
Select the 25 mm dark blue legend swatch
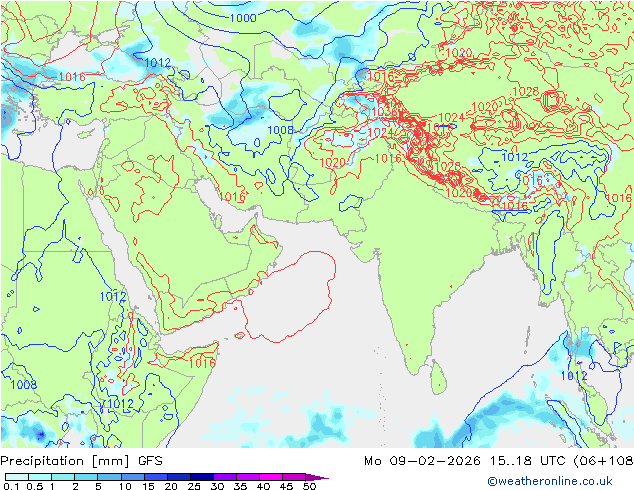click(201, 477)
